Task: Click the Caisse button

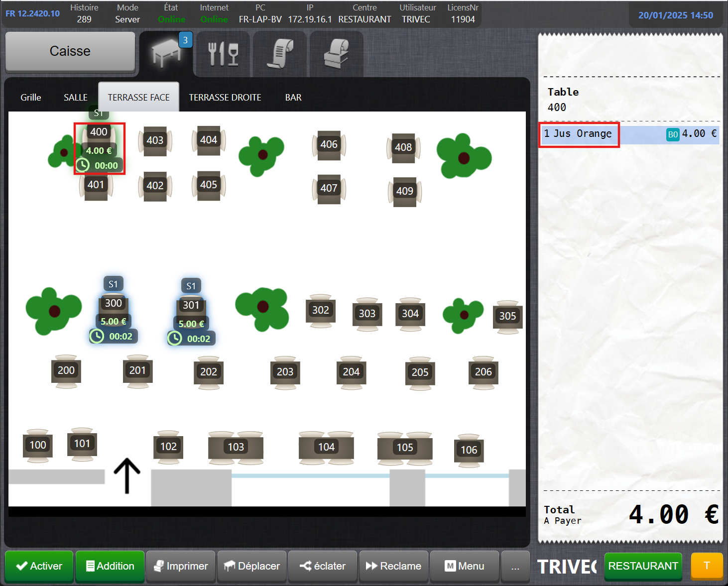Action: [70, 51]
